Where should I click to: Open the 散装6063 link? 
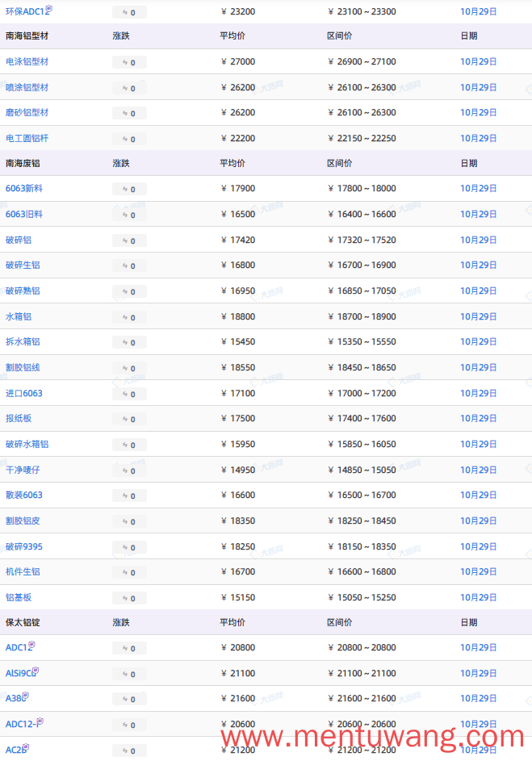(x=23, y=495)
